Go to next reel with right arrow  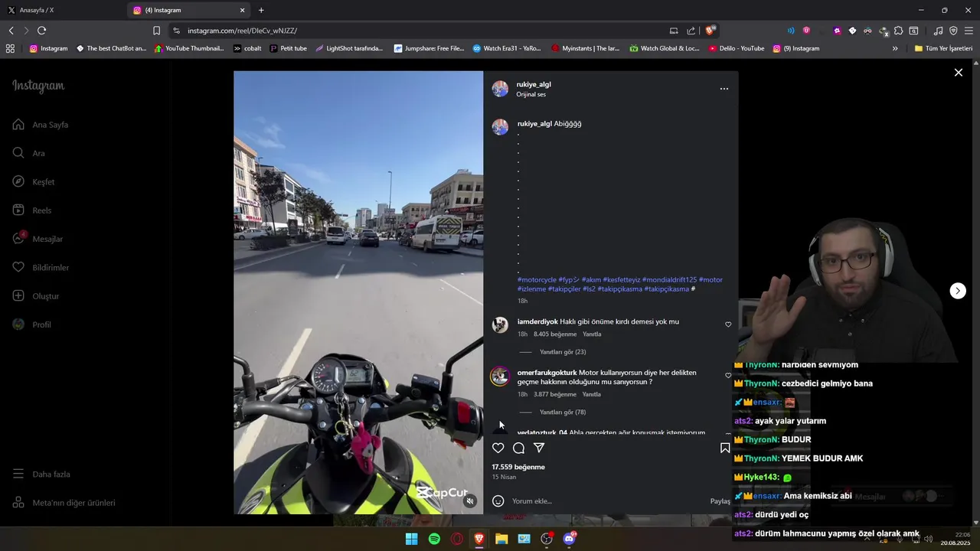tap(958, 291)
